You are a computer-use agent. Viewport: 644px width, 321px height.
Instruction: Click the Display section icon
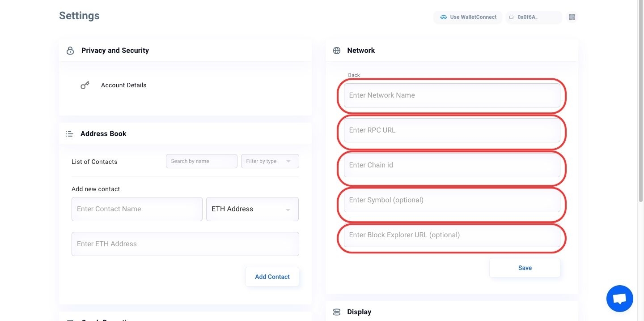click(337, 312)
